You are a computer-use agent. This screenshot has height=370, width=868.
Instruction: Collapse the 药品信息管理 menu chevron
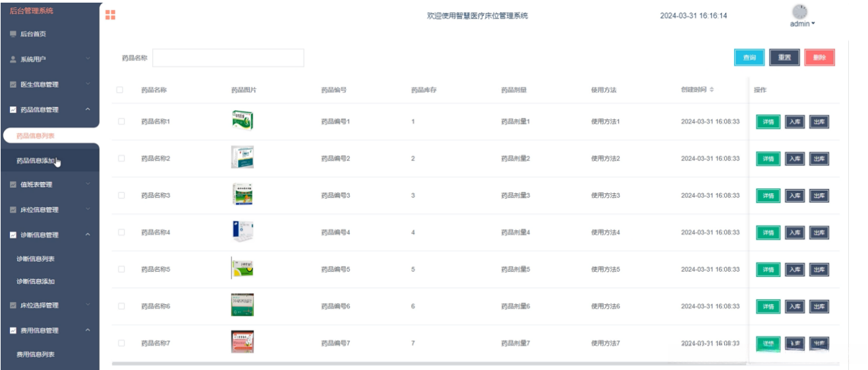88,109
